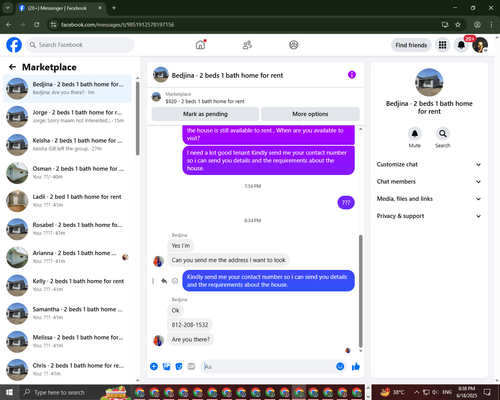Click the chat messages vertical scrollbar

pos(360,291)
